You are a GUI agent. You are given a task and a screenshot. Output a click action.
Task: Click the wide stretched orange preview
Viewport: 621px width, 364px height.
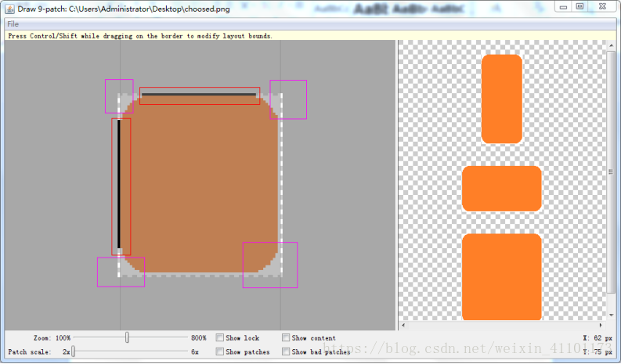[x=501, y=189]
